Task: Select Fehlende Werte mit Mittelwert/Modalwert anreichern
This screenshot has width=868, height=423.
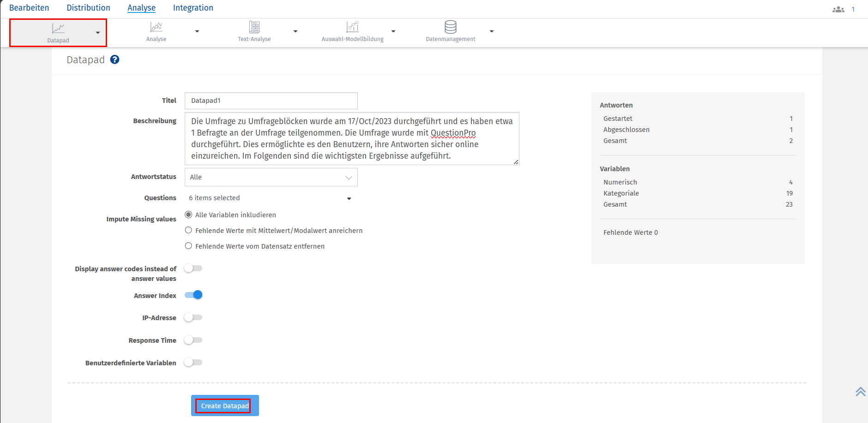Action: click(189, 230)
